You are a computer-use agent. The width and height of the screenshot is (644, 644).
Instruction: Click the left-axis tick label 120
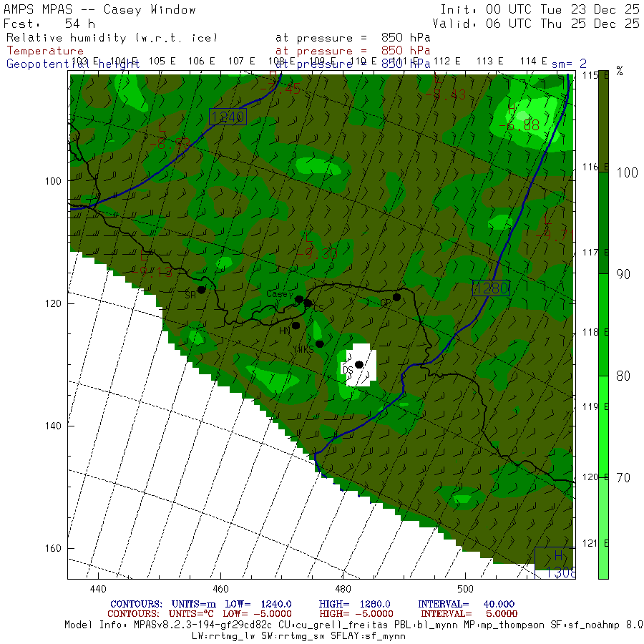pyautogui.click(x=54, y=303)
